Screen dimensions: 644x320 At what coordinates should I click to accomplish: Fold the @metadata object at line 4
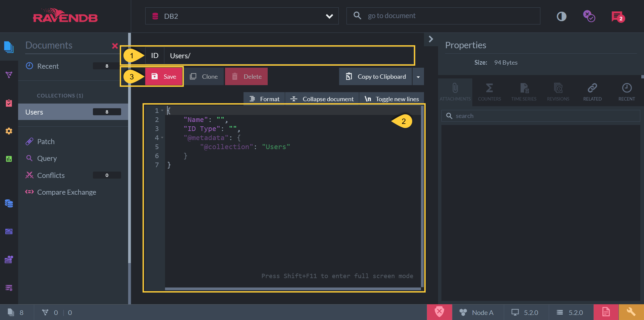[x=162, y=137]
